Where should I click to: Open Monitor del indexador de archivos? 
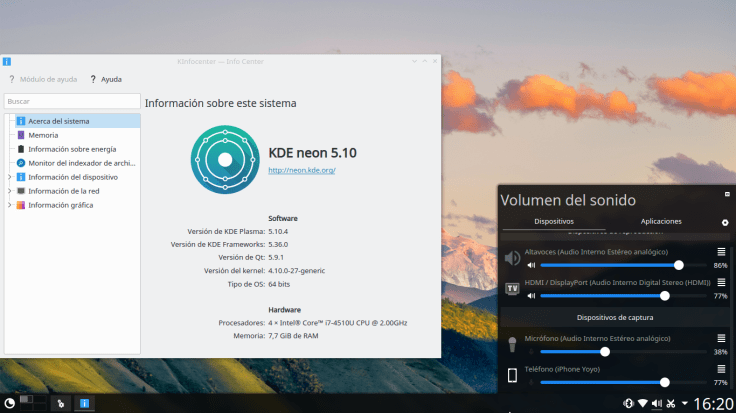click(80, 163)
